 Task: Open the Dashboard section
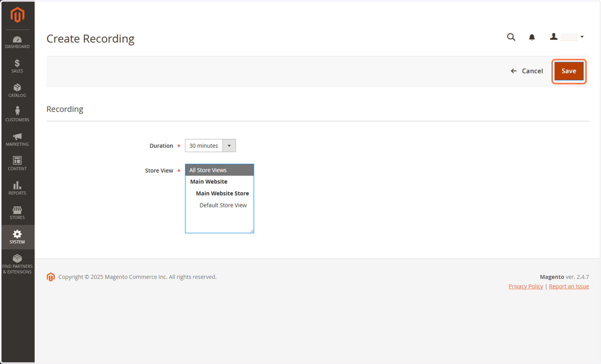(18, 42)
